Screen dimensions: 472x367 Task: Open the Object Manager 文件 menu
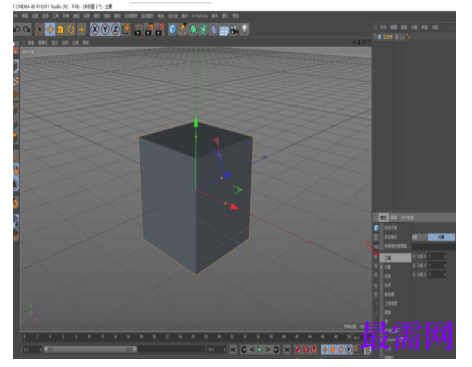click(x=383, y=27)
